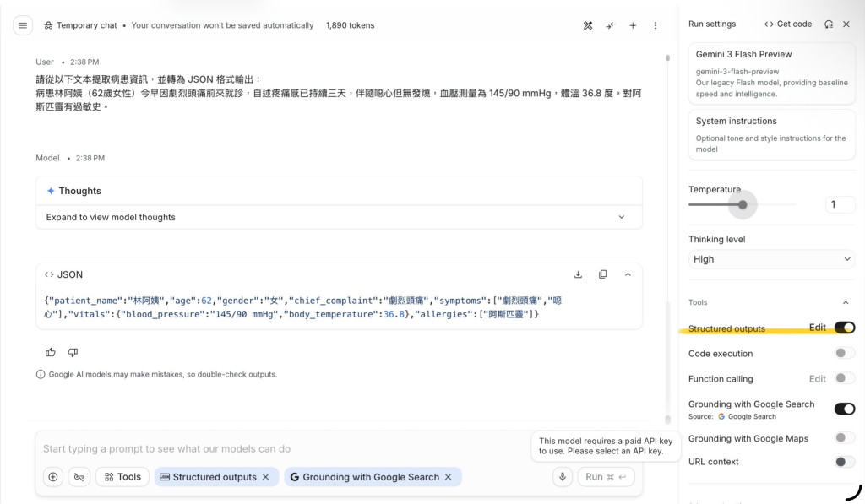Give thumbs down to the response
Image resolution: width=865 pixels, height=504 pixels.
point(73,352)
